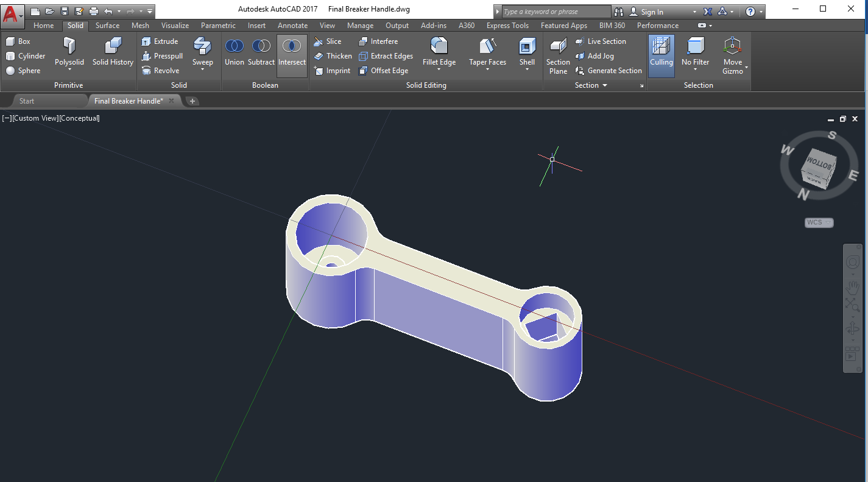
Task: Select the Imprint tool
Action: 332,71
